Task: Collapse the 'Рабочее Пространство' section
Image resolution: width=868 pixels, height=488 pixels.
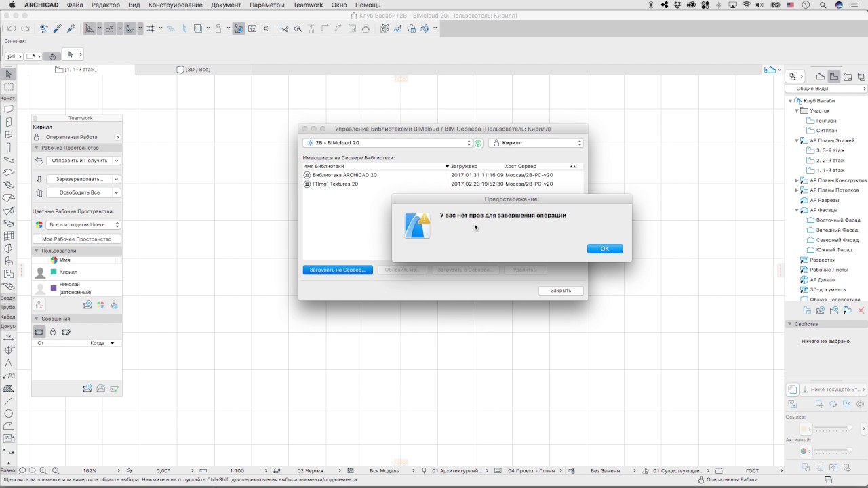Action: [37, 148]
